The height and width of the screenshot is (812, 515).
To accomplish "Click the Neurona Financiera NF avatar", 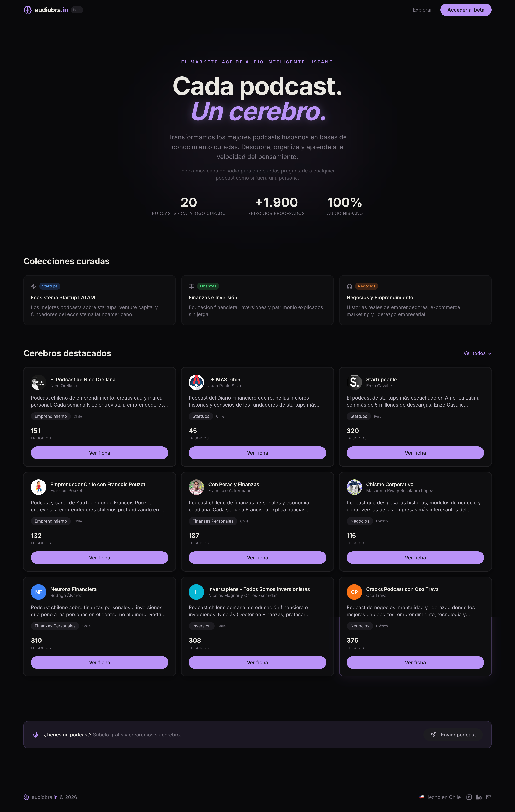I will pyautogui.click(x=38, y=592).
